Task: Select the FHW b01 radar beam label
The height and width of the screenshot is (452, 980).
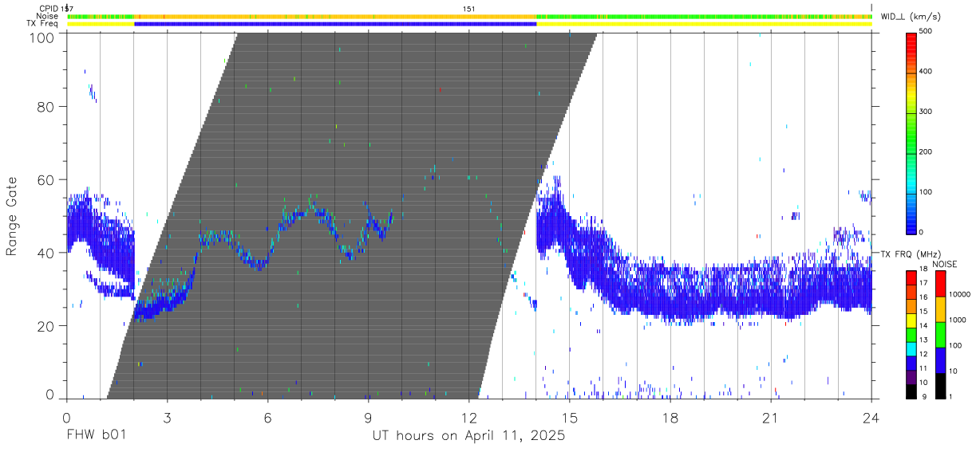Action: pyautogui.click(x=97, y=436)
